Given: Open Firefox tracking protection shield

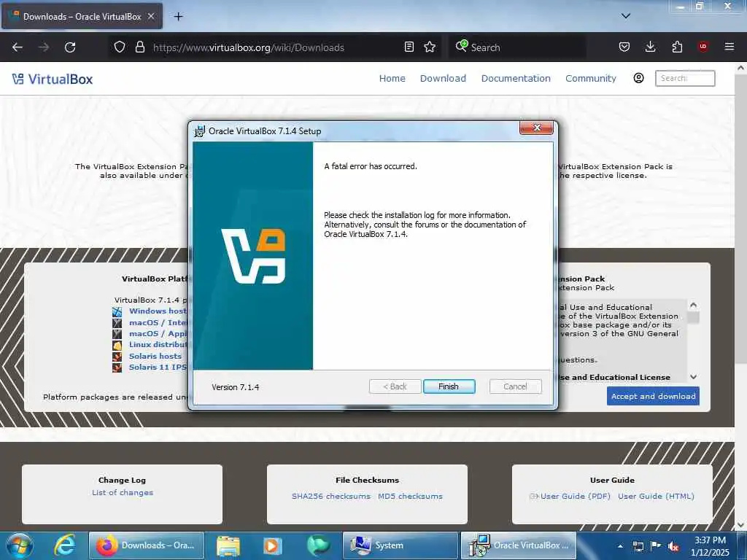Looking at the screenshot, I should coord(120,47).
